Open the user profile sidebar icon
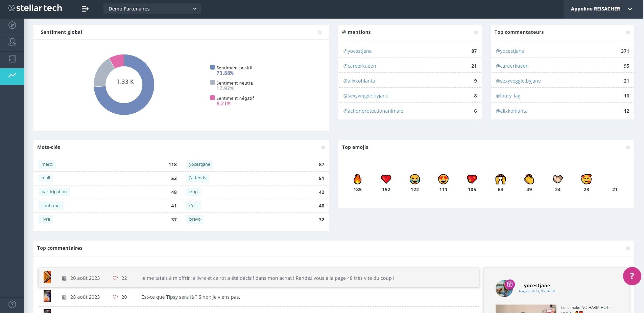The width and height of the screenshot is (644, 313). [12, 42]
